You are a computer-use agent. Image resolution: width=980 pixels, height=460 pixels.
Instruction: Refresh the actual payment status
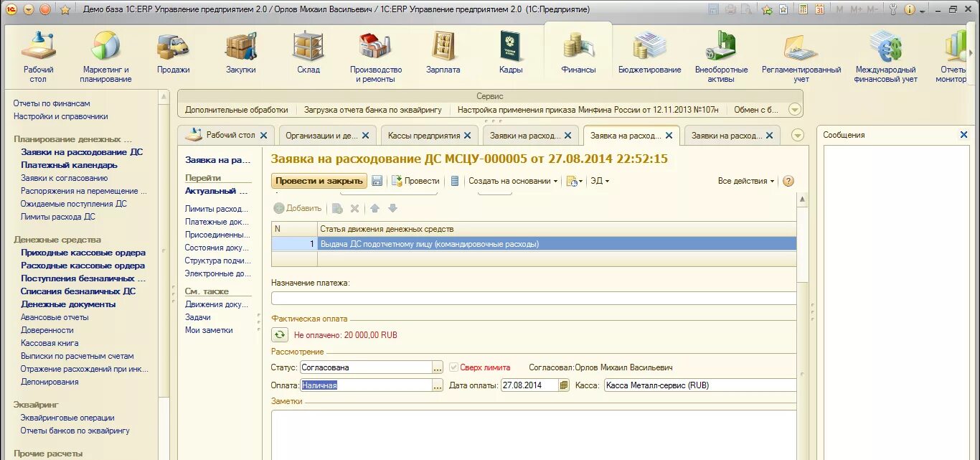pyautogui.click(x=280, y=334)
